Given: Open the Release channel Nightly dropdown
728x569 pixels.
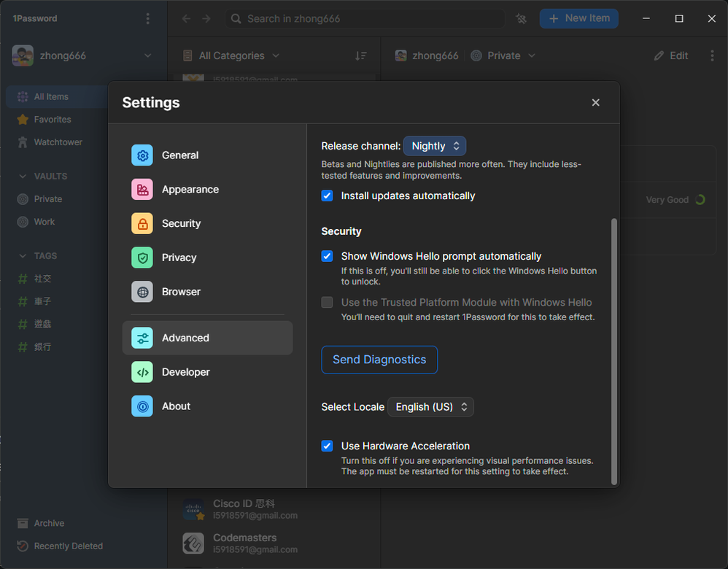Looking at the screenshot, I should pyautogui.click(x=435, y=146).
